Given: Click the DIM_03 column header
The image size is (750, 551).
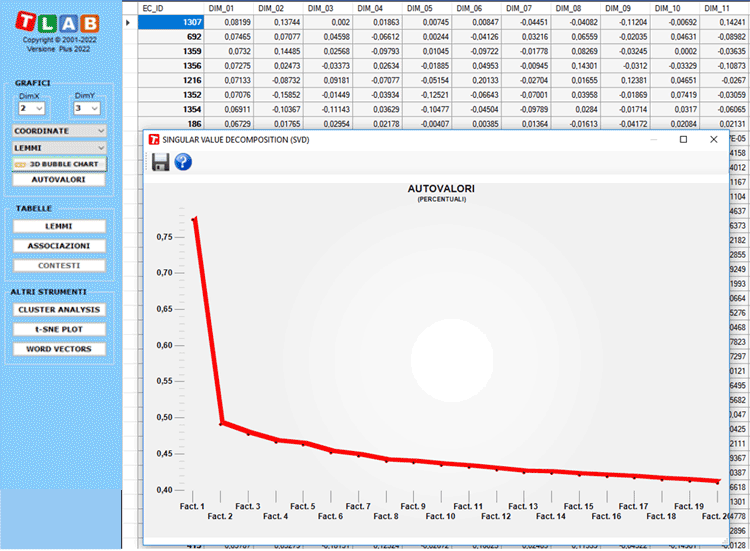Looking at the screenshot, I should click(x=328, y=9).
